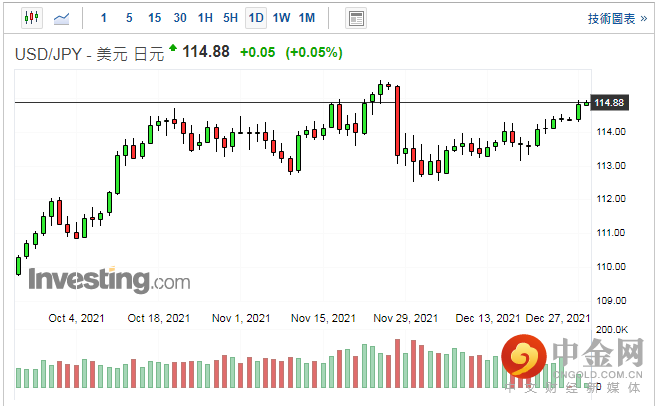This screenshot has height=406, width=658.
Task: Open the news panel icon in toolbar
Action: point(355,18)
